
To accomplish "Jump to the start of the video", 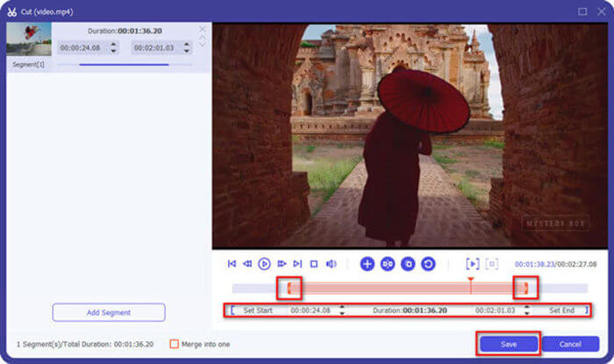I will coord(232,263).
